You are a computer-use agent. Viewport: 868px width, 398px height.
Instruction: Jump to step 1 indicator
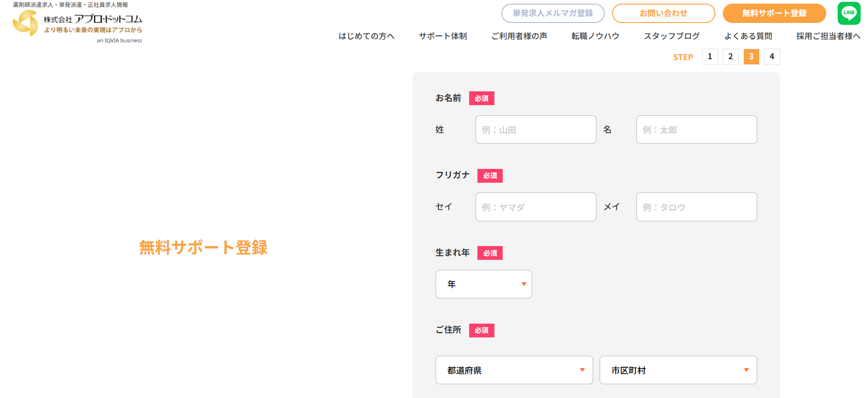709,57
